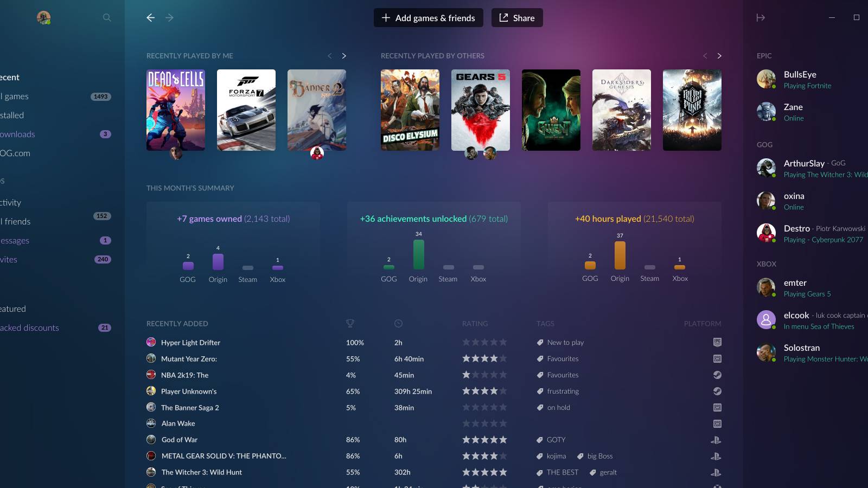Click the Steam platform icon for Player Unknown's
The height and width of the screenshot is (488, 868).
[717, 391]
